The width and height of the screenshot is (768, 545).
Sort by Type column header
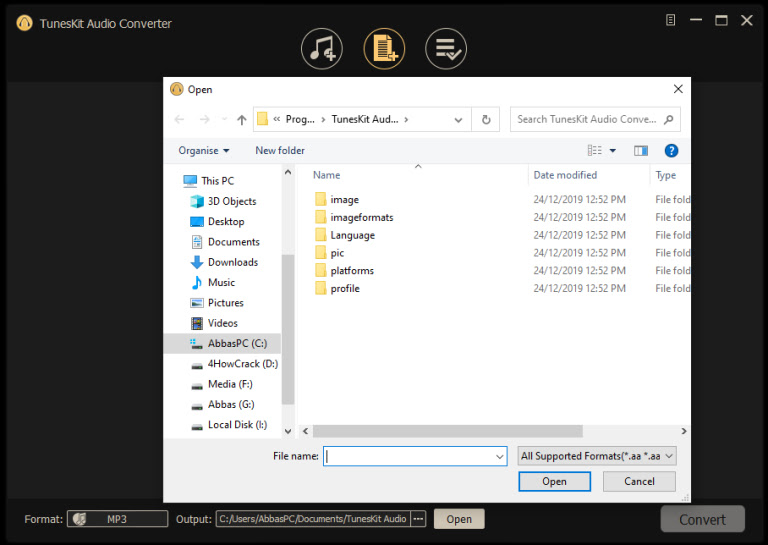pos(666,175)
